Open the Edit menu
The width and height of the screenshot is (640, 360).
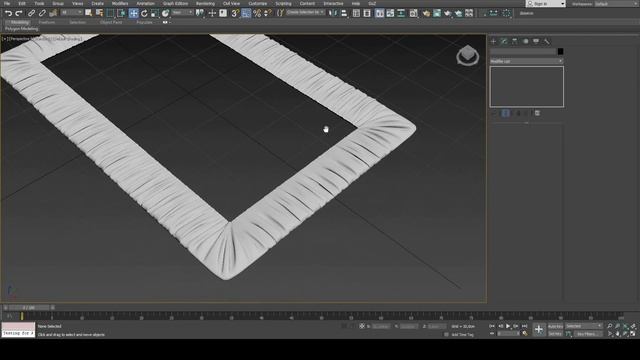[22, 3]
